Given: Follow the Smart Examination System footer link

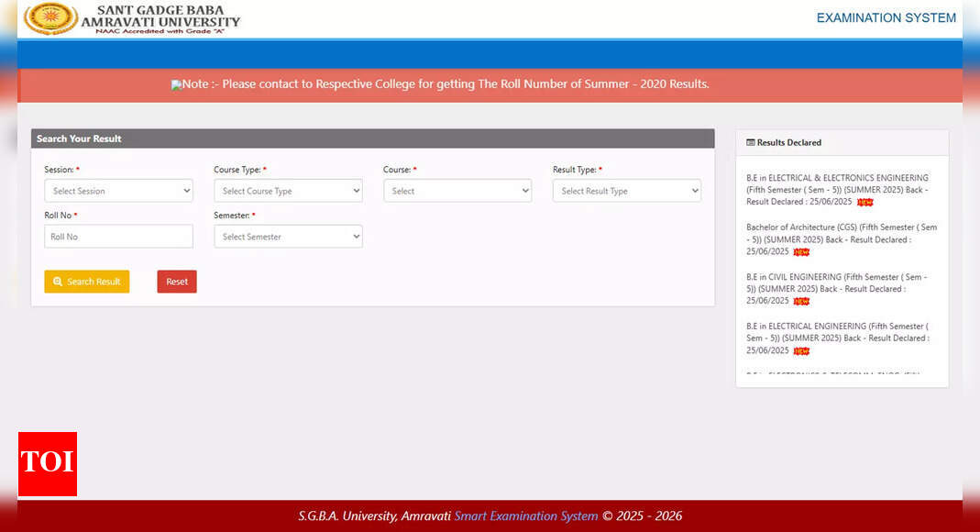Looking at the screenshot, I should tap(526, 516).
